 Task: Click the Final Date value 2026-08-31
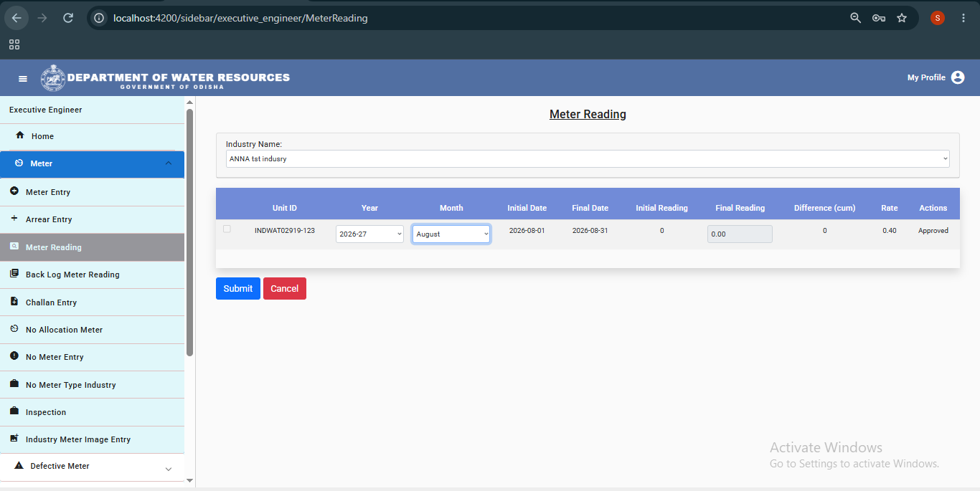click(x=590, y=231)
